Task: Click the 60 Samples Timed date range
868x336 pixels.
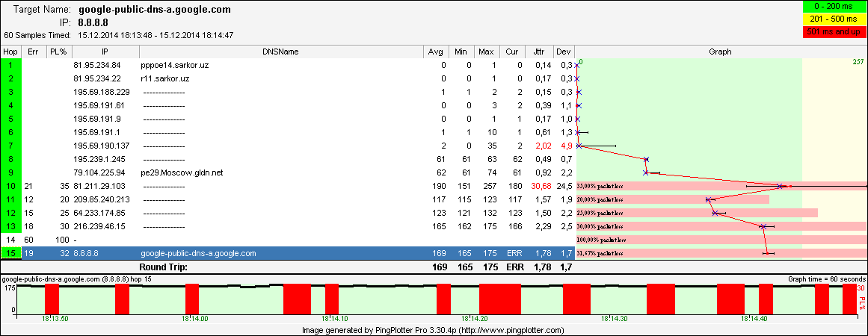Action: 156,35
